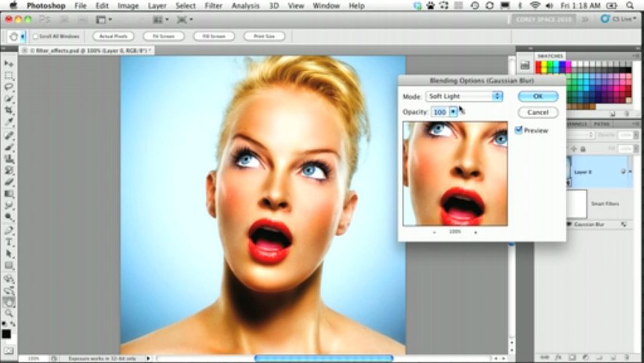Open Gaussian Blur filter blending options icon
This screenshot has width=644, height=363.
(x=624, y=224)
